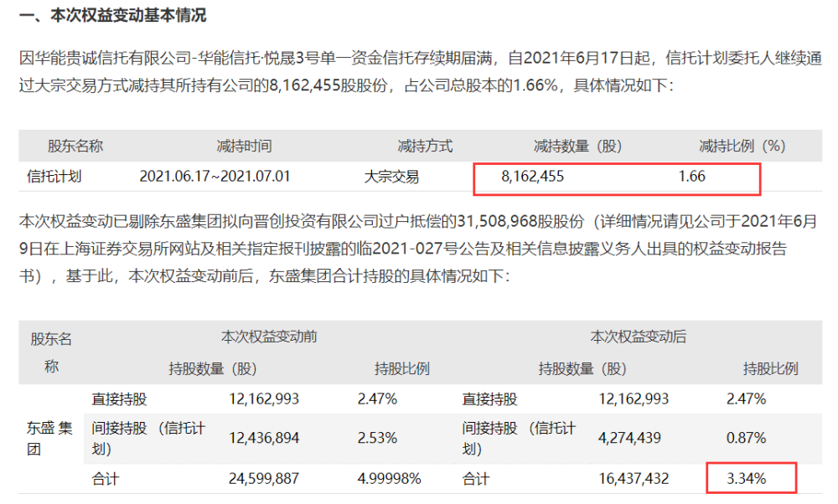Click the 东盛集团 row label

coord(49,439)
